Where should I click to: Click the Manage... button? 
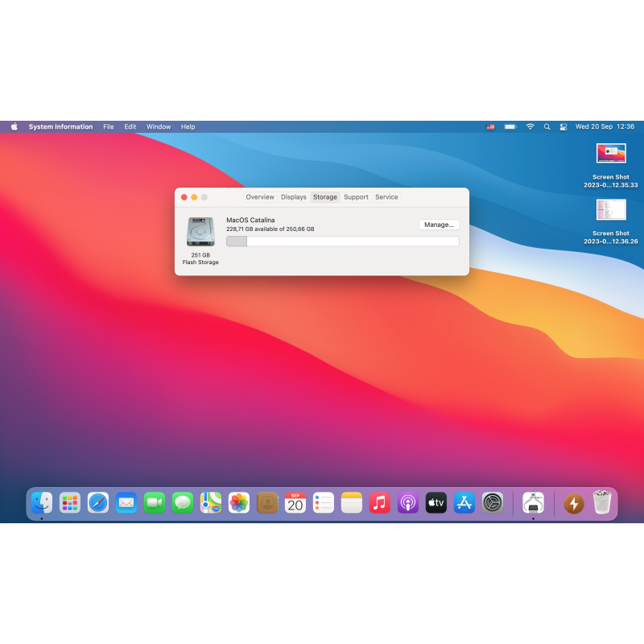[x=439, y=225]
